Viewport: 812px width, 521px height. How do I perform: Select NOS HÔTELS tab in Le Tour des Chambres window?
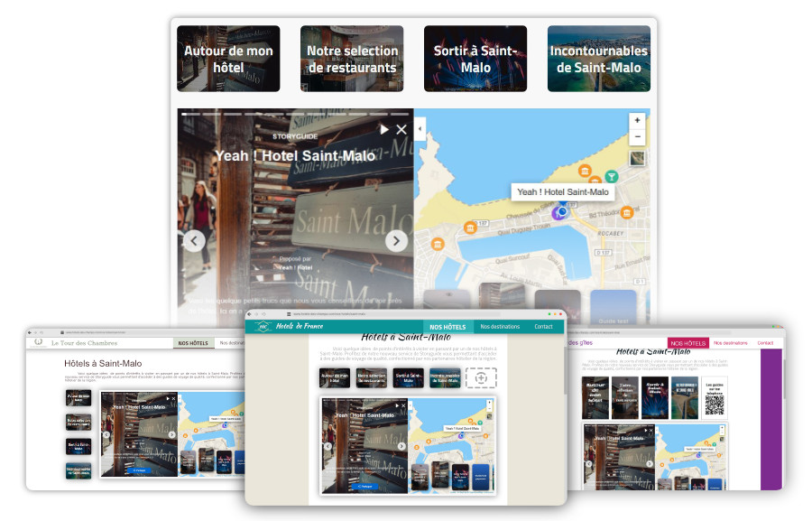pyautogui.click(x=193, y=342)
